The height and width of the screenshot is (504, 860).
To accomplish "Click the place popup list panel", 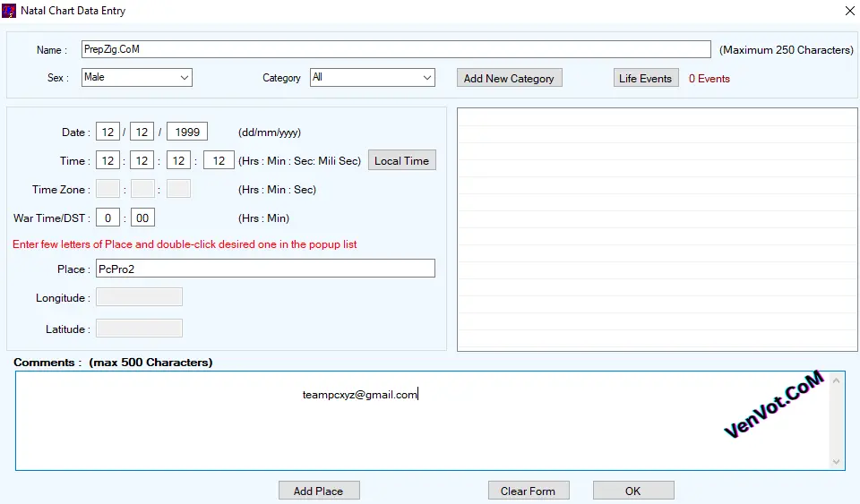I will point(657,229).
